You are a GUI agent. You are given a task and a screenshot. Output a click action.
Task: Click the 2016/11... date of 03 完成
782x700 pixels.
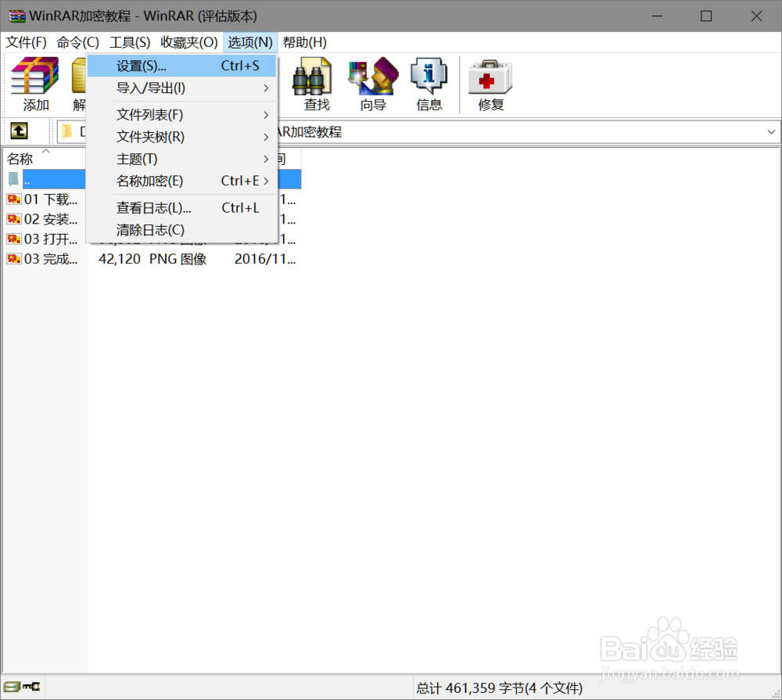coord(265,259)
